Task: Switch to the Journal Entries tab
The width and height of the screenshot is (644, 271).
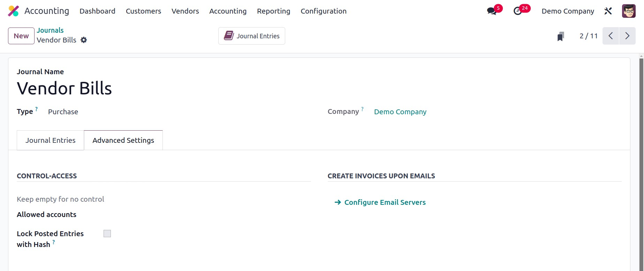Action: [50, 140]
